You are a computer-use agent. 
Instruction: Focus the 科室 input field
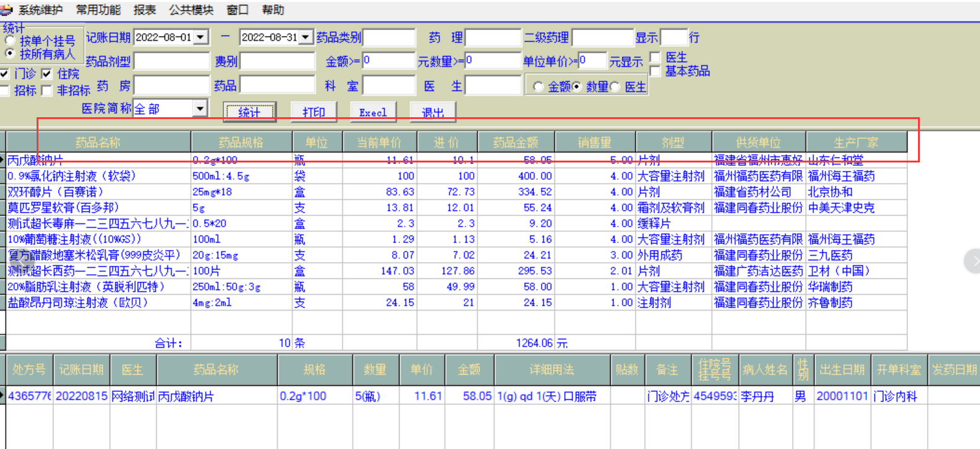[389, 85]
